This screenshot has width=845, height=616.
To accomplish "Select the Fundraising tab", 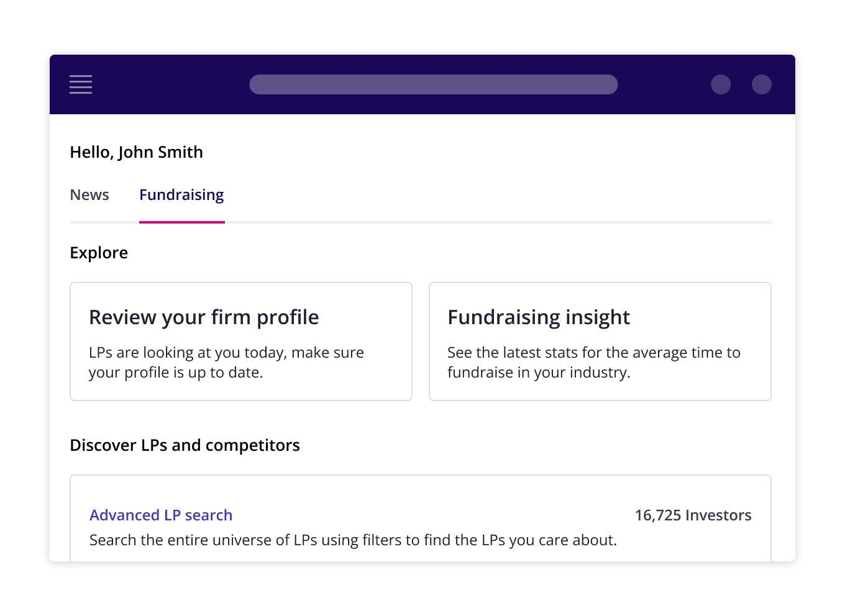I will [x=181, y=194].
